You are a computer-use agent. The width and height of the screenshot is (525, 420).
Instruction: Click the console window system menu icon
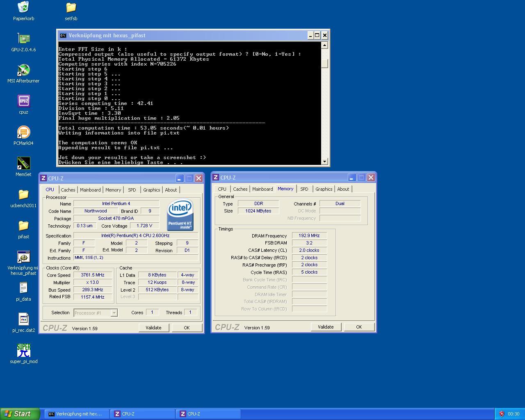point(63,35)
